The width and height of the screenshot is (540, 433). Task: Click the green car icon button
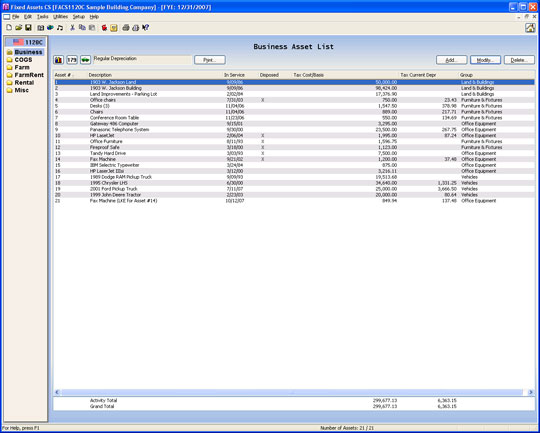pos(85,60)
